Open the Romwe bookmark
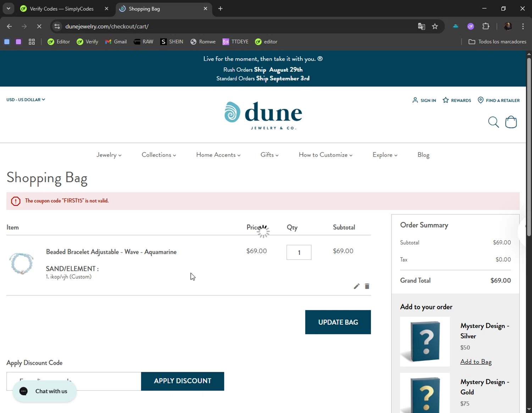The width and height of the screenshot is (532, 413). click(203, 41)
